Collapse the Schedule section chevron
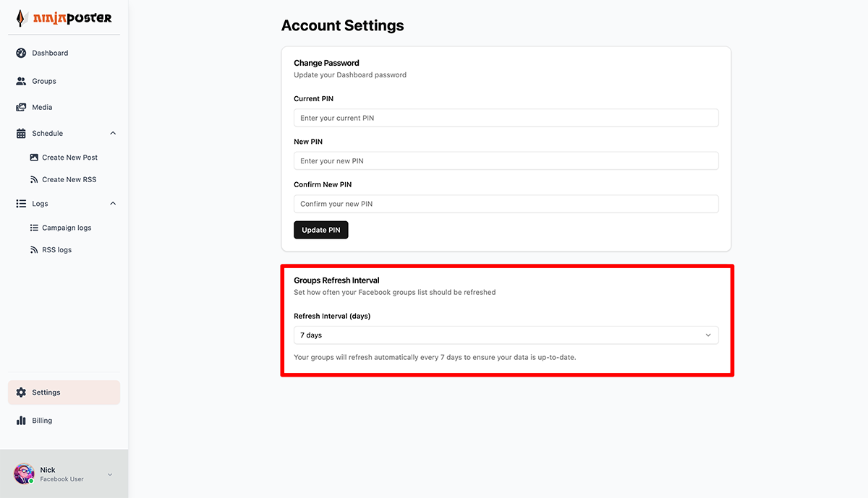Viewport: 868px width, 498px height. point(113,133)
